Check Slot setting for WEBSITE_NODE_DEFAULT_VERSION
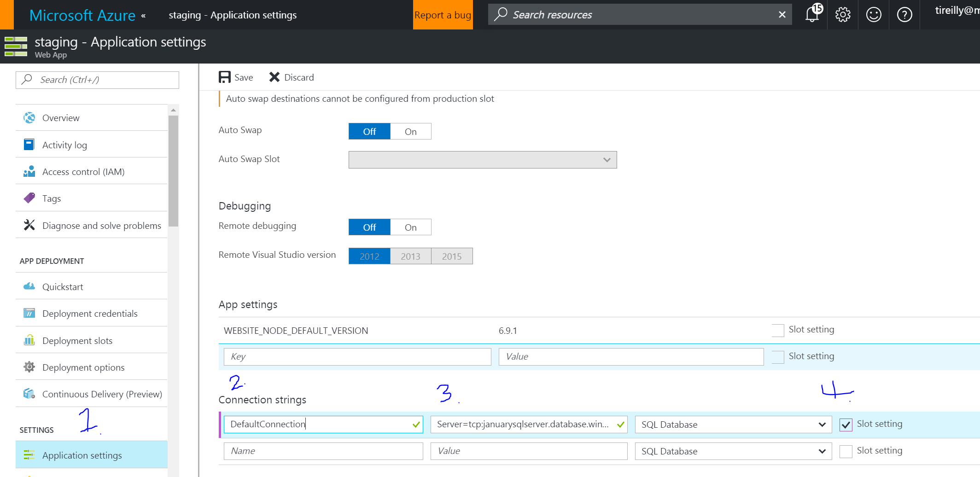 coord(778,330)
